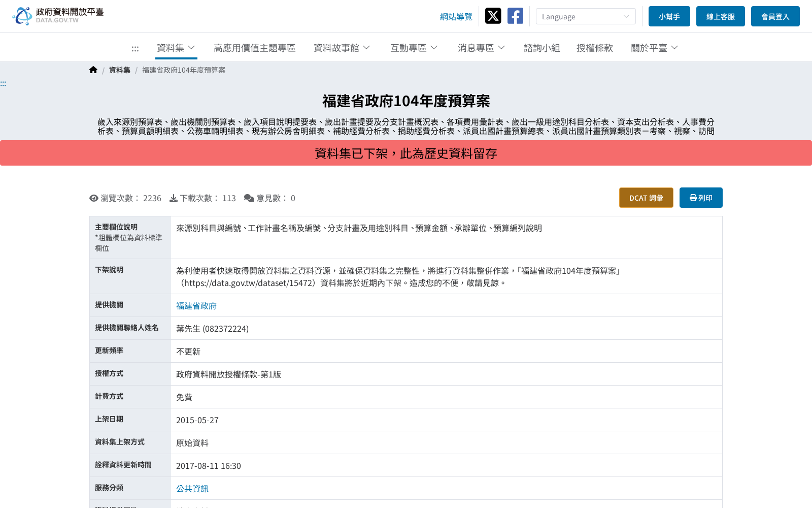Go to home via breadcrumb house icon
Viewport: 812px width, 508px height.
93,70
